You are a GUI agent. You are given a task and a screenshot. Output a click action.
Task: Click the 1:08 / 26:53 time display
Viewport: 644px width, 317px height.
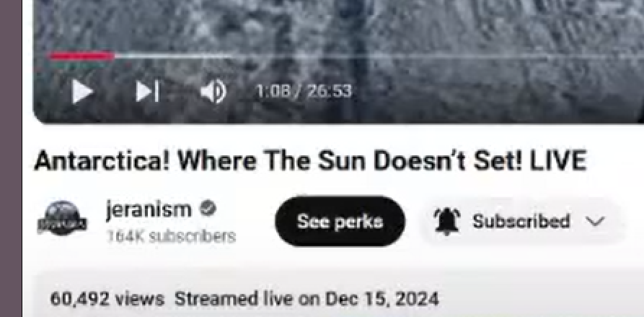pos(304,91)
